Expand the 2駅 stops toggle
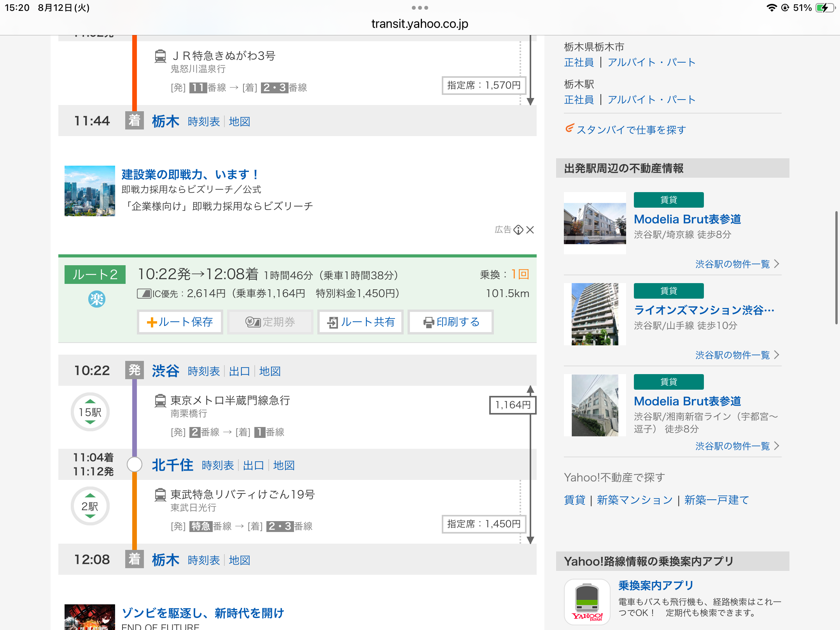 pyautogui.click(x=90, y=506)
